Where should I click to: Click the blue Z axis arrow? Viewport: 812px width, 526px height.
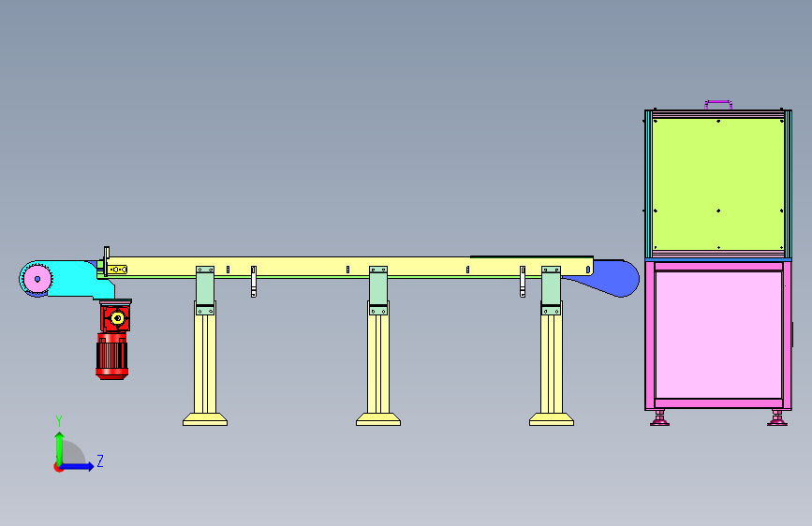[78, 466]
